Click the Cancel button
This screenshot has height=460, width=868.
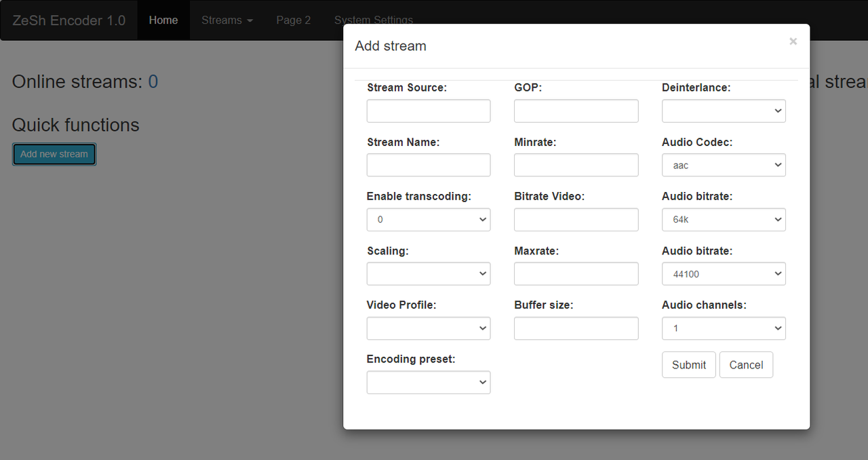coord(746,365)
